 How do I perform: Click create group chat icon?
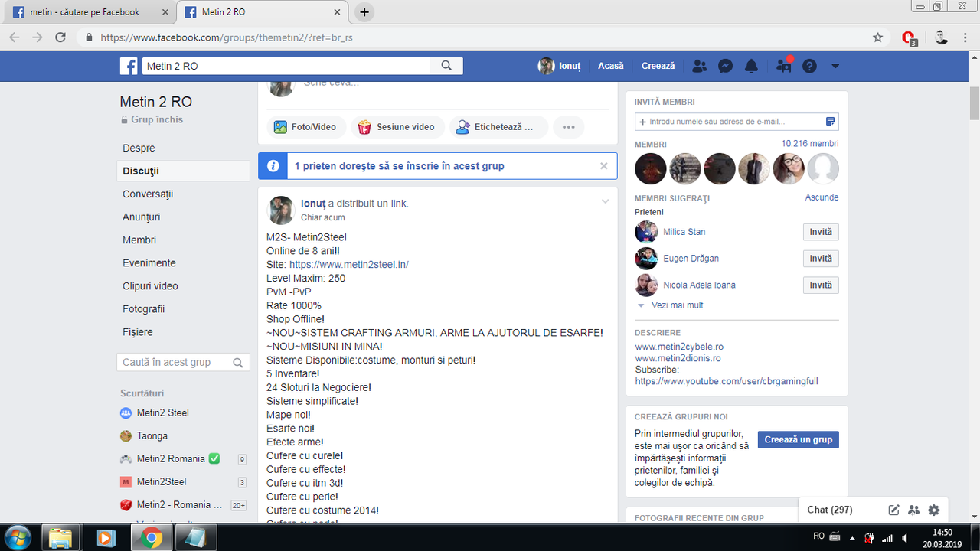click(x=913, y=510)
